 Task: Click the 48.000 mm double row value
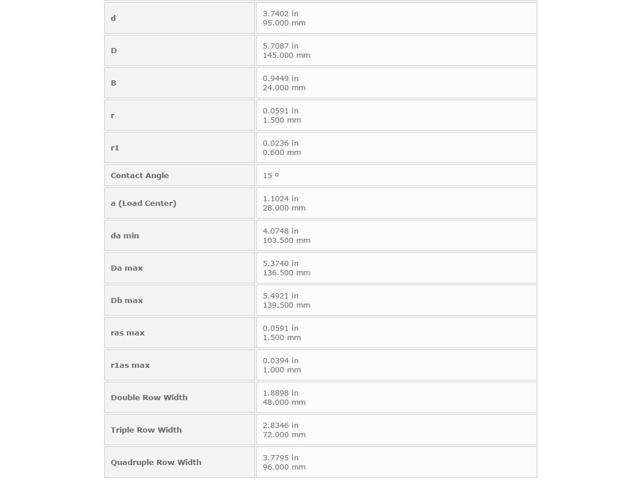[x=284, y=402]
